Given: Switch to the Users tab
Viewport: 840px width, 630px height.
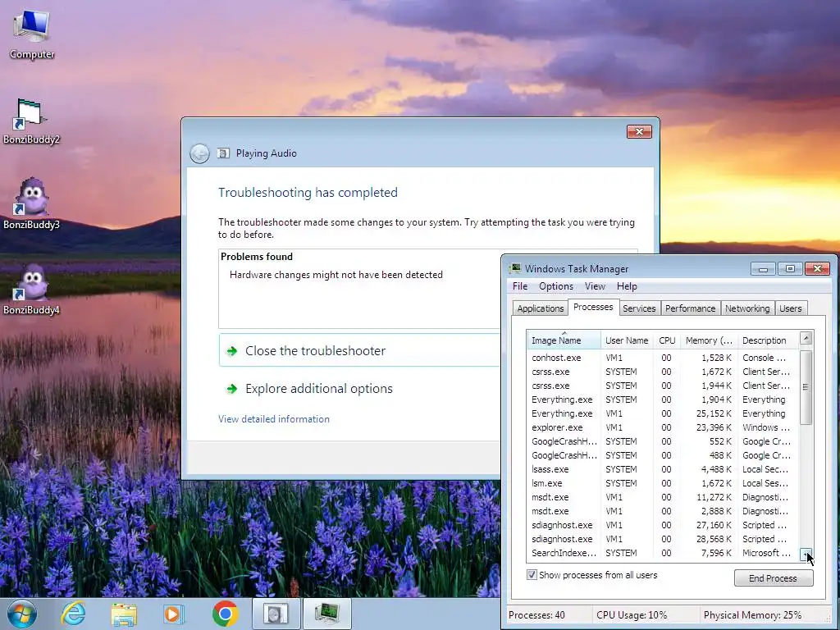Looking at the screenshot, I should click(791, 308).
